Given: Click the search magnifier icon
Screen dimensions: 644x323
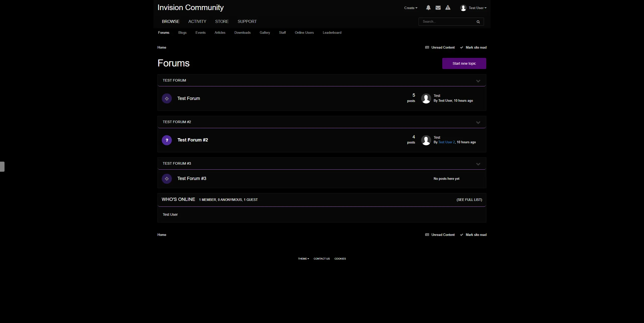Looking at the screenshot, I should pyautogui.click(x=478, y=22).
